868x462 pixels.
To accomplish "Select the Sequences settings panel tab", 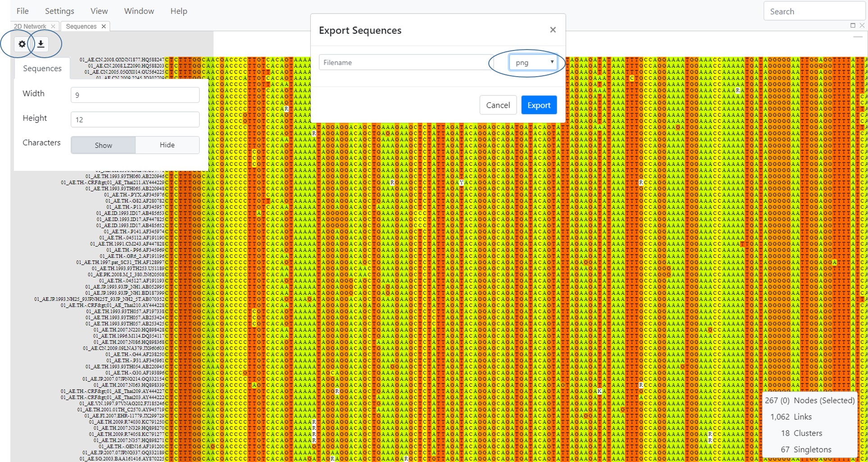I will point(42,69).
